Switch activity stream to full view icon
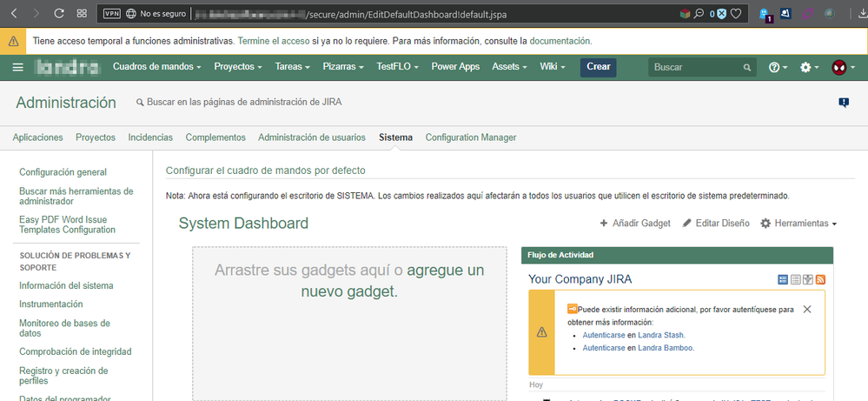Viewport: 868px width, 401px height. point(783,279)
